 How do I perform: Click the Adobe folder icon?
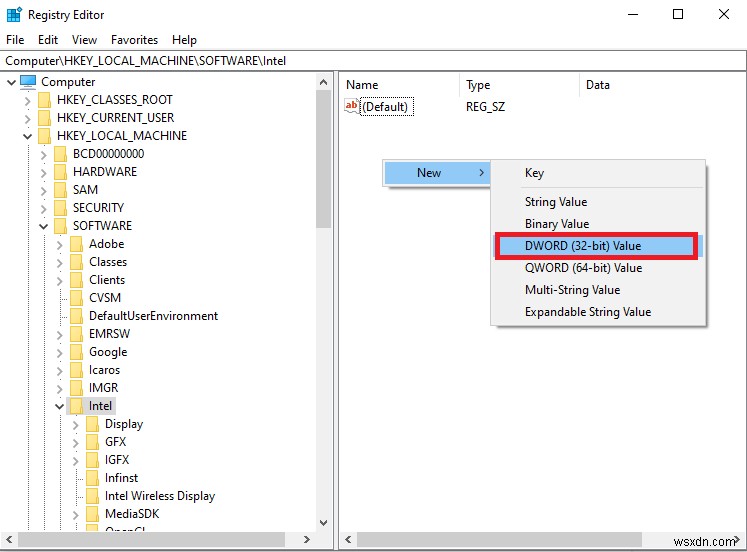point(76,244)
